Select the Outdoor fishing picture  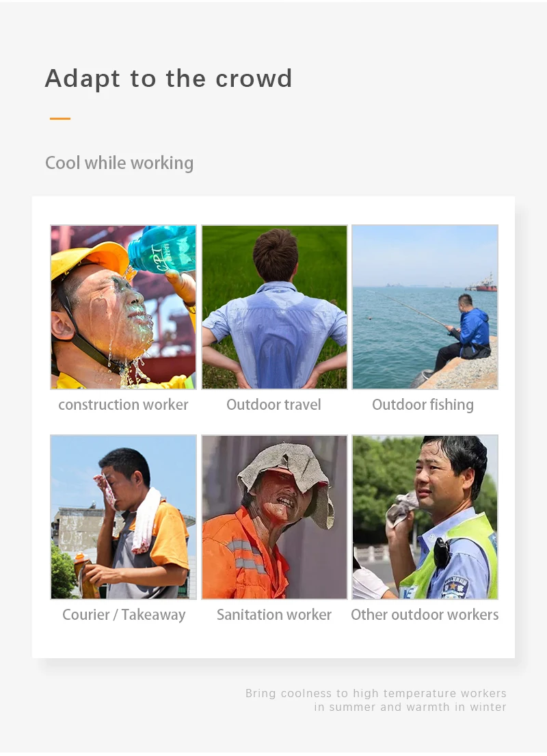(x=425, y=307)
